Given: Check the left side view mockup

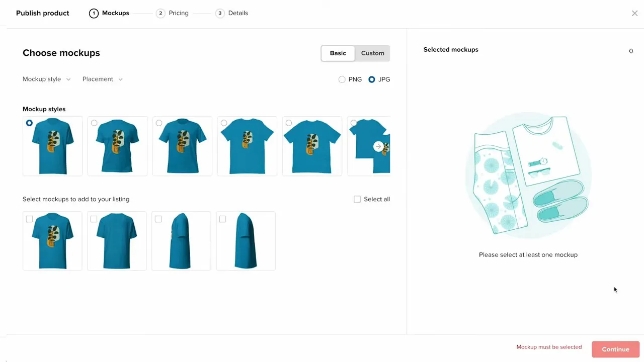Looking at the screenshot, I should pos(158,219).
